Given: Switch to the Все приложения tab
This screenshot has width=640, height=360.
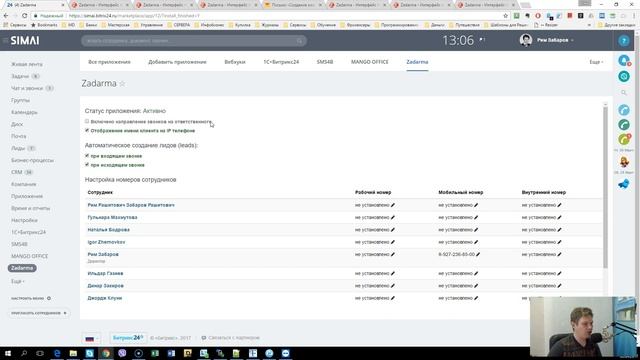Looking at the screenshot, I should tap(109, 62).
